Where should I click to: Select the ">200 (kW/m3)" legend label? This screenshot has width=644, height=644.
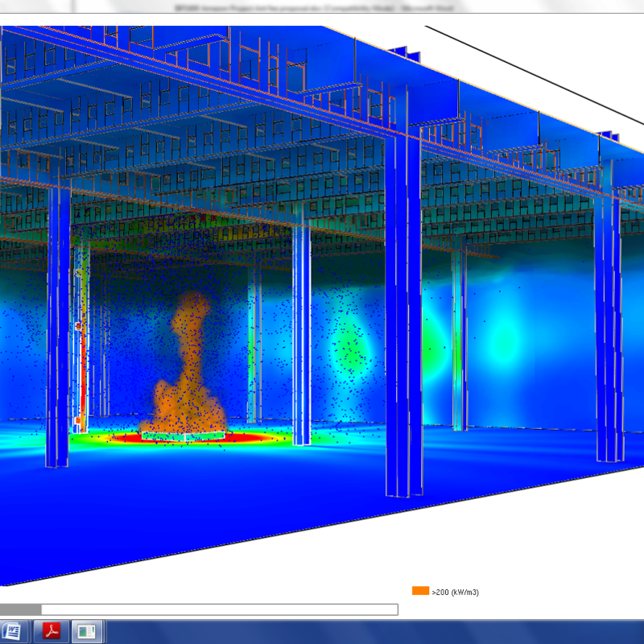point(456,592)
